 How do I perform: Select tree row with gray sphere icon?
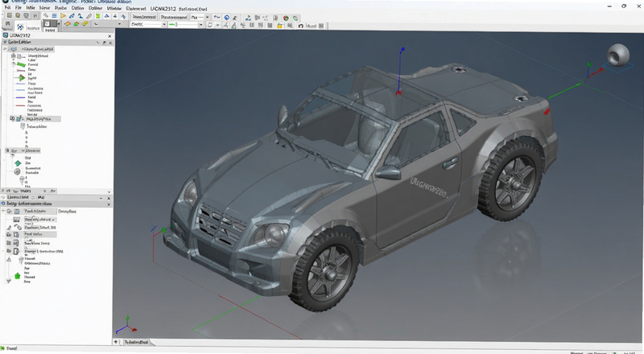(x=25, y=171)
